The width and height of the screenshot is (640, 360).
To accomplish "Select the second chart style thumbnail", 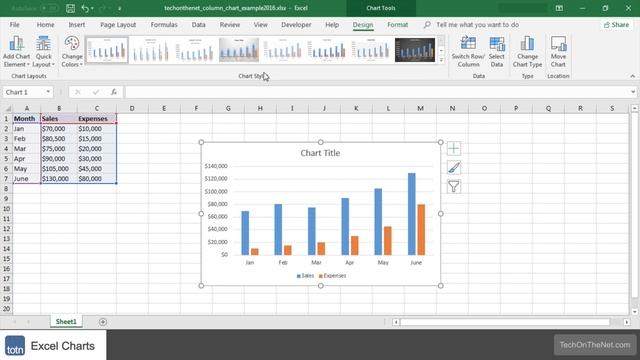I will click(151, 50).
